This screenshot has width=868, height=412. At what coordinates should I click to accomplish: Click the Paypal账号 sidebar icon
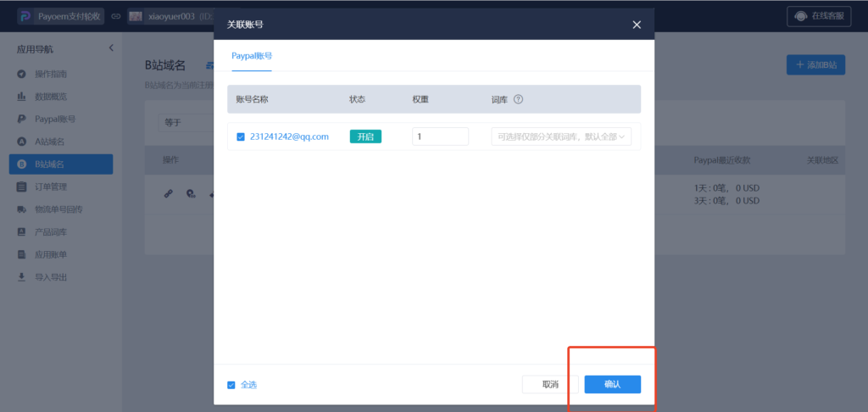pos(21,119)
